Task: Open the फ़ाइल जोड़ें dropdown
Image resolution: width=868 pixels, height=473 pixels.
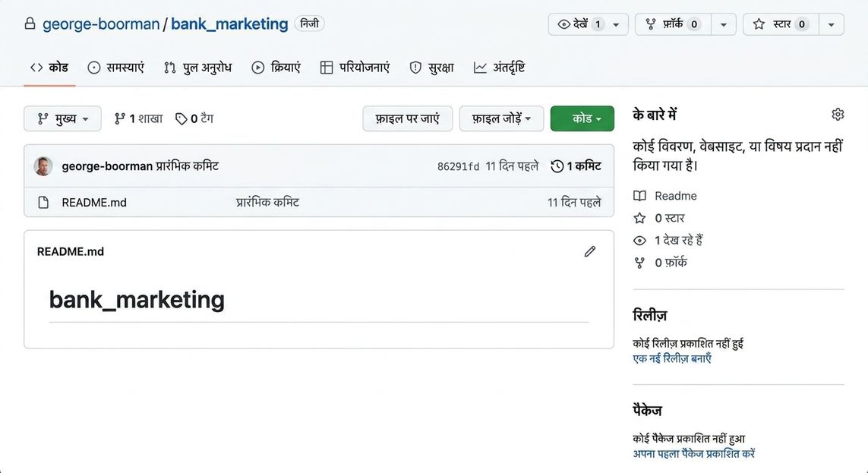Action: (x=501, y=118)
